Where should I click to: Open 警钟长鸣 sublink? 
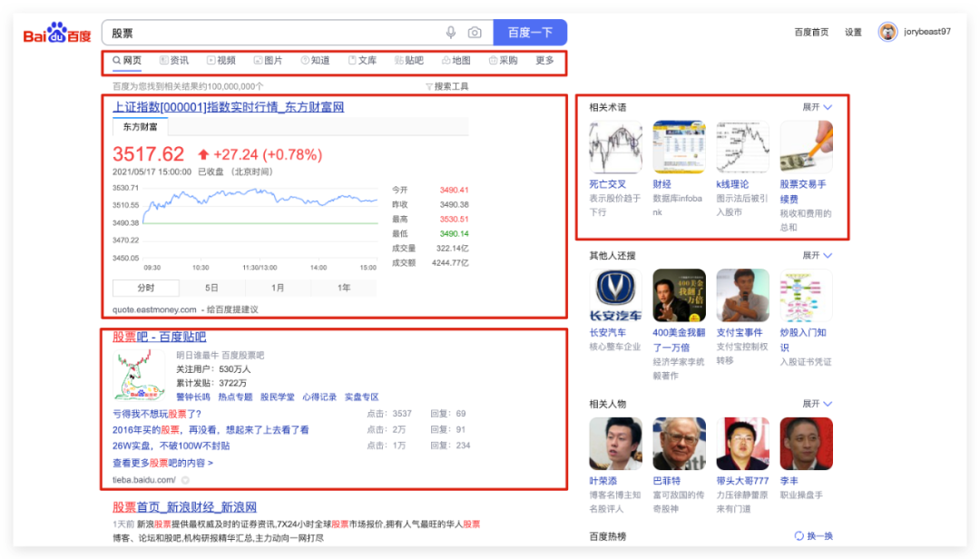click(x=193, y=397)
